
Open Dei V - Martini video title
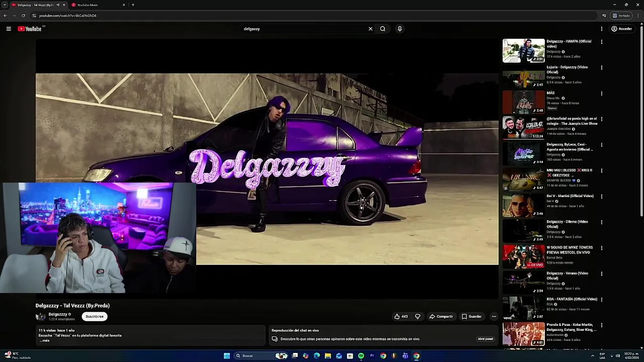(570, 196)
